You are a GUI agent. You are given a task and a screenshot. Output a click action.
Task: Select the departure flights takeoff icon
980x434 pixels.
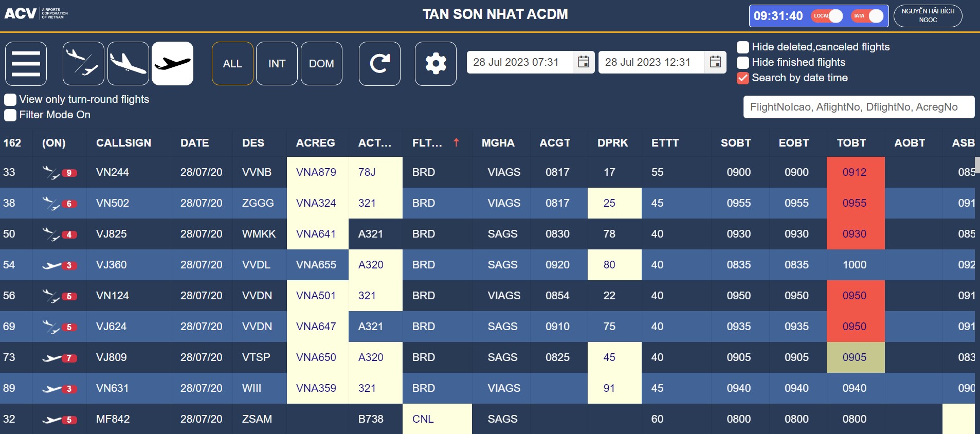[x=173, y=64]
